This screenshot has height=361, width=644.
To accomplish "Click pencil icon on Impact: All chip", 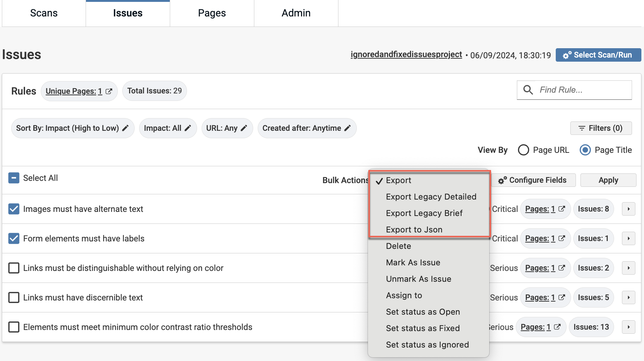I will coord(188,128).
